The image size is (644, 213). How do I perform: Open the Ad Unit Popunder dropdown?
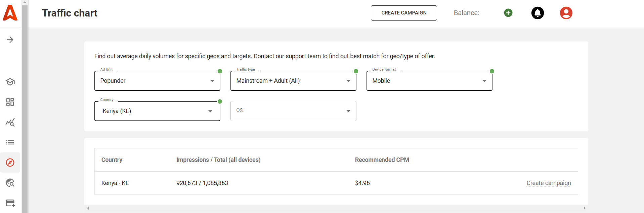coord(157,81)
